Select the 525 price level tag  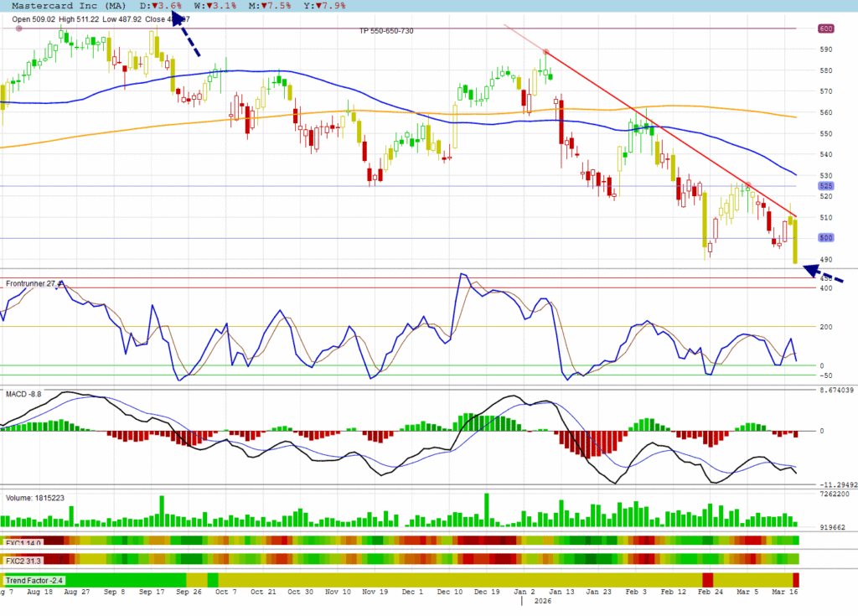click(825, 186)
